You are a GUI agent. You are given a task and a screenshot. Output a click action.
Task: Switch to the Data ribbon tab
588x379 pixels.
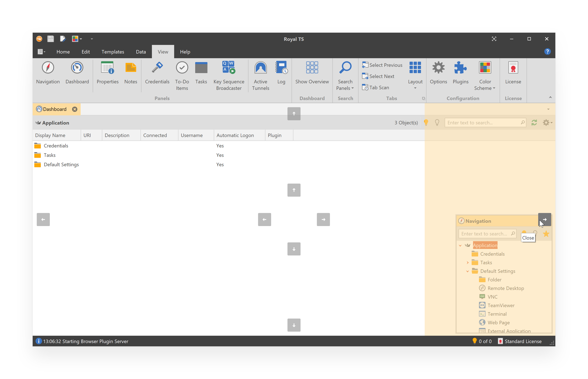click(141, 52)
